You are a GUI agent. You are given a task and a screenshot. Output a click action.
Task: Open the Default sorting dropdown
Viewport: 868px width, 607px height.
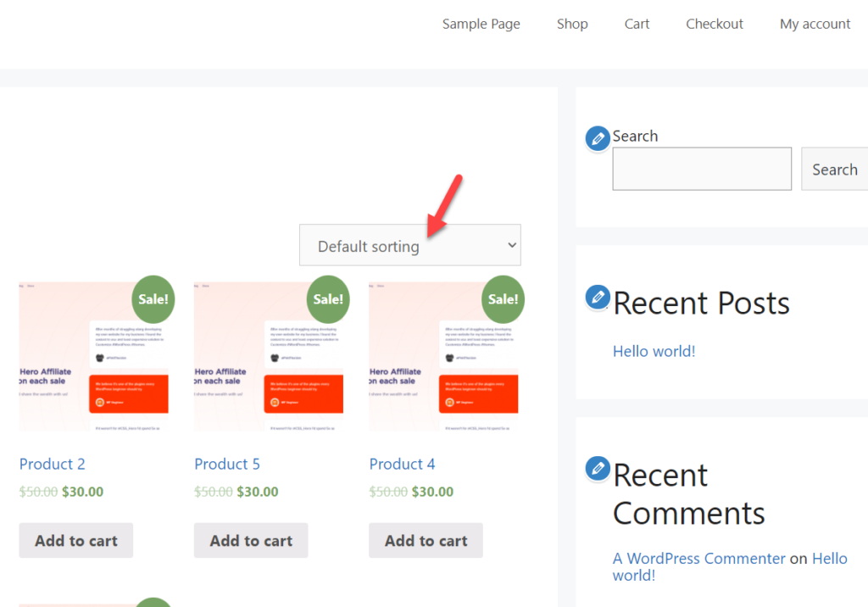[x=409, y=245]
